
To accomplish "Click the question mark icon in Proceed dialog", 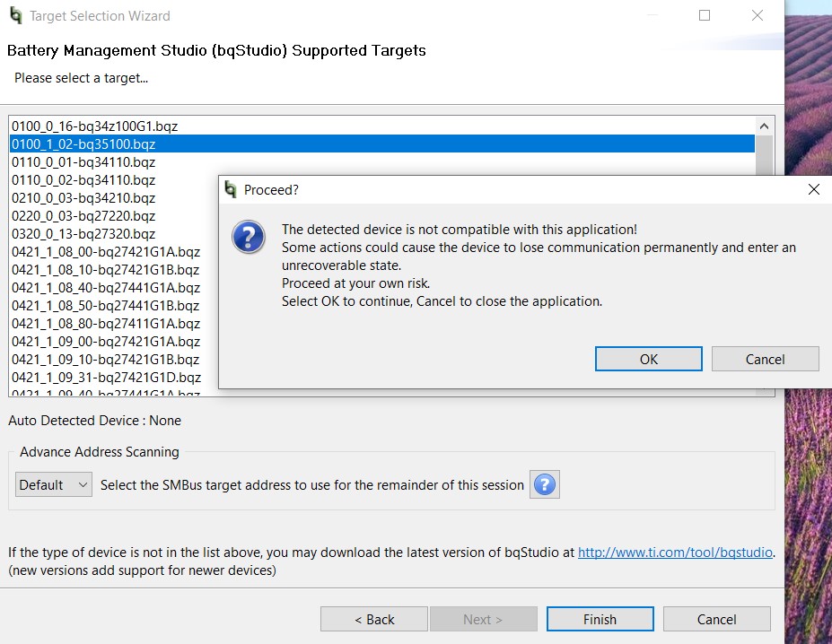I will tap(249, 237).
